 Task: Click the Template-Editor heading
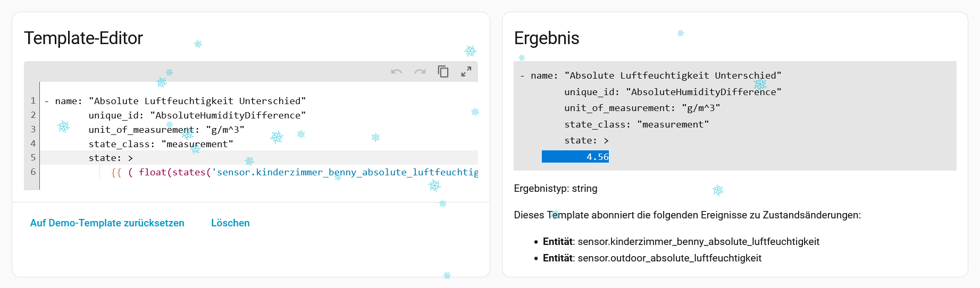point(83,38)
